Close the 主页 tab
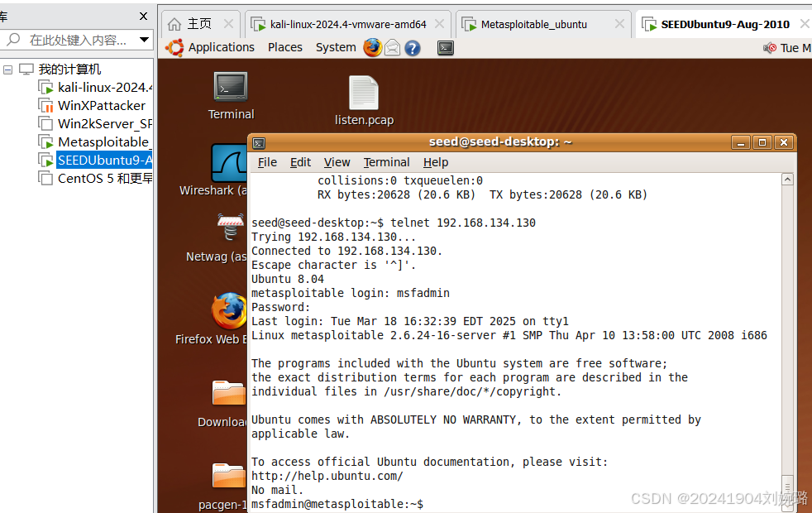The height and width of the screenshot is (513, 812). 228,24
